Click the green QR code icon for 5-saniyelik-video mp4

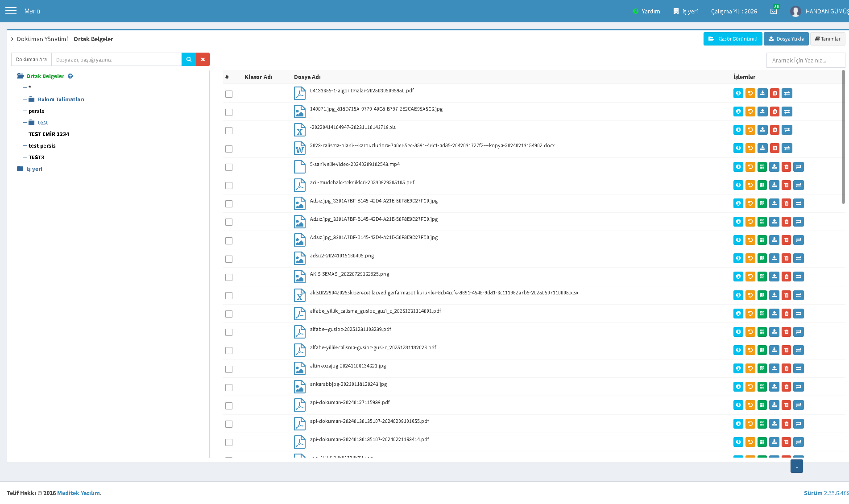pos(762,167)
